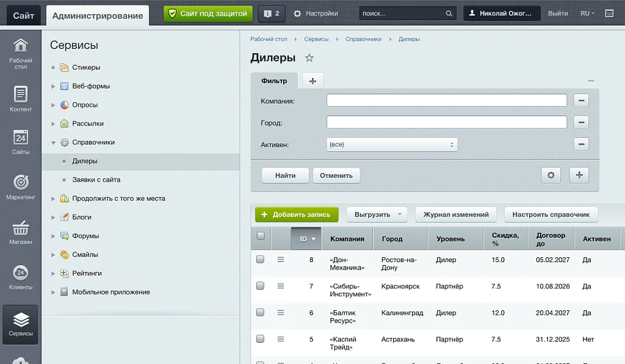
Task: Click the notifications counter showing 2
Action: (272, 13)
